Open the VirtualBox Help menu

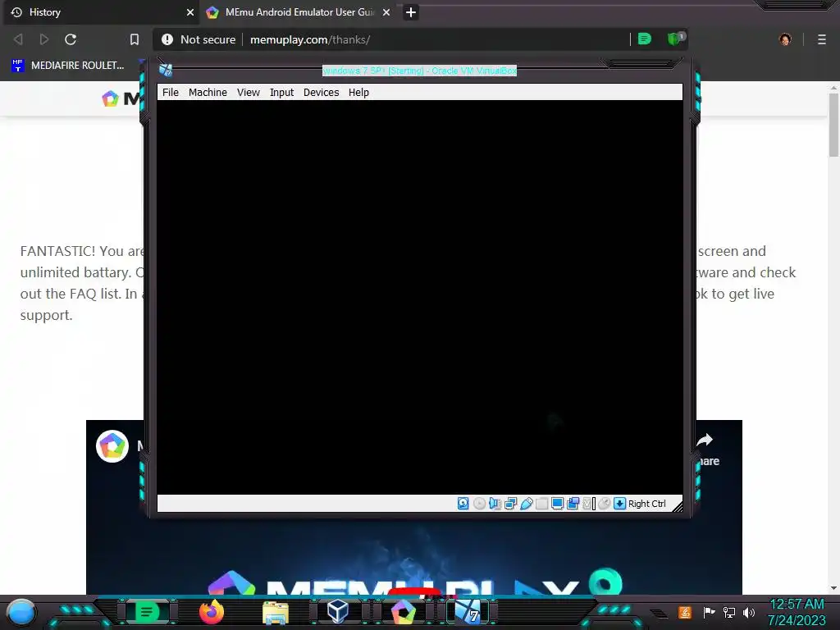pos(359,92)
